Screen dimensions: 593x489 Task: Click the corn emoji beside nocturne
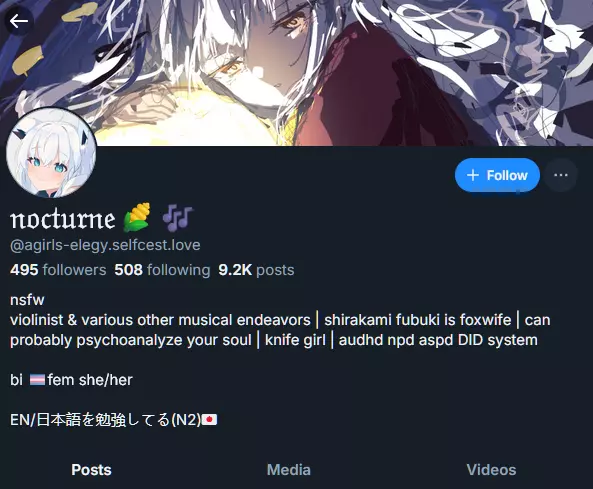coord(137,217)
